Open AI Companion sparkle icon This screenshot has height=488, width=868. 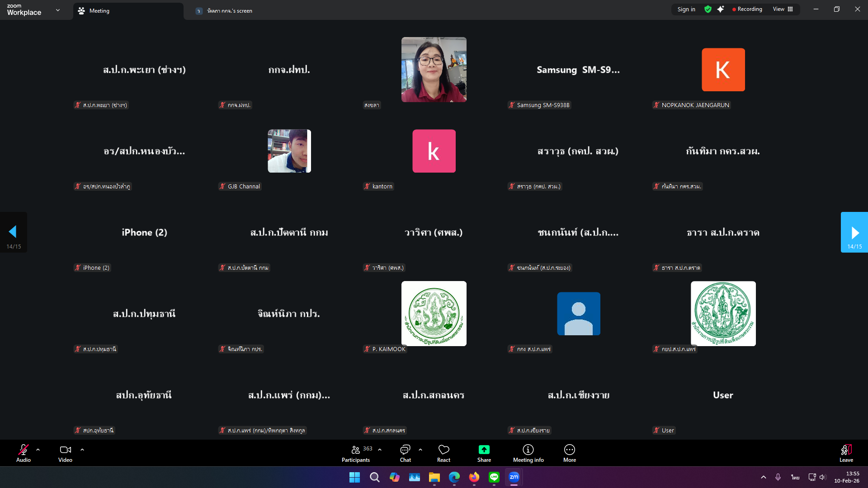pyautogui.click(x=721, y=9)
